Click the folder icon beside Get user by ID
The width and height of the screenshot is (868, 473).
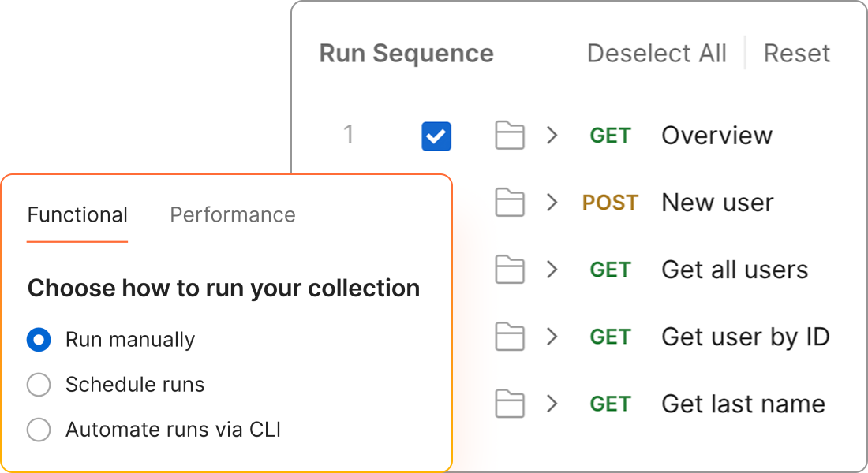(x=510, y=337)
